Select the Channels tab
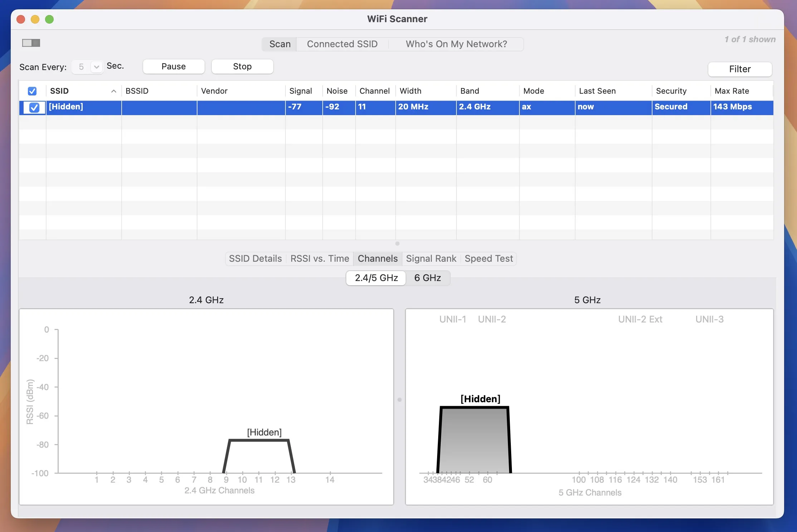Screen dimensions: 797x532 pyautogui.click(x=378, y=258)
